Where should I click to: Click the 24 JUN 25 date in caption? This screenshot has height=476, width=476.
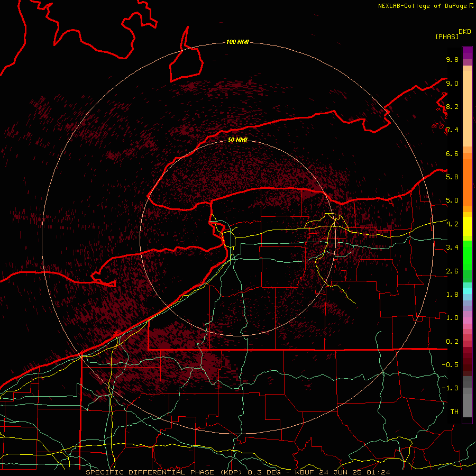click(x=339, y=472)
